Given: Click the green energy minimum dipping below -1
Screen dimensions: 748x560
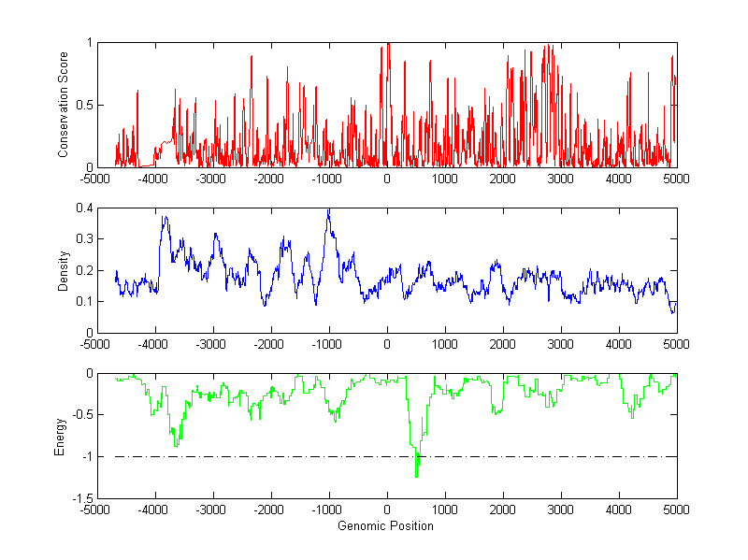Looking at the screenshot, I should tap(416, 475).
